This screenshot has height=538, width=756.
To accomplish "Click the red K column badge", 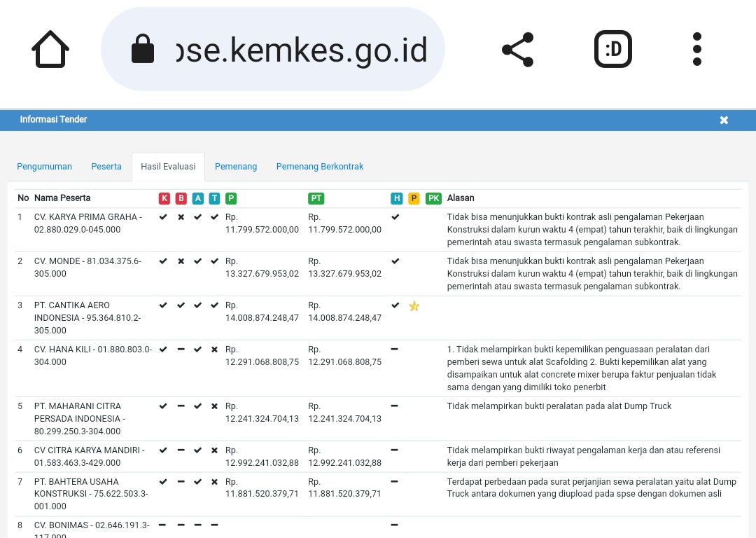I will tap(164, 198).
